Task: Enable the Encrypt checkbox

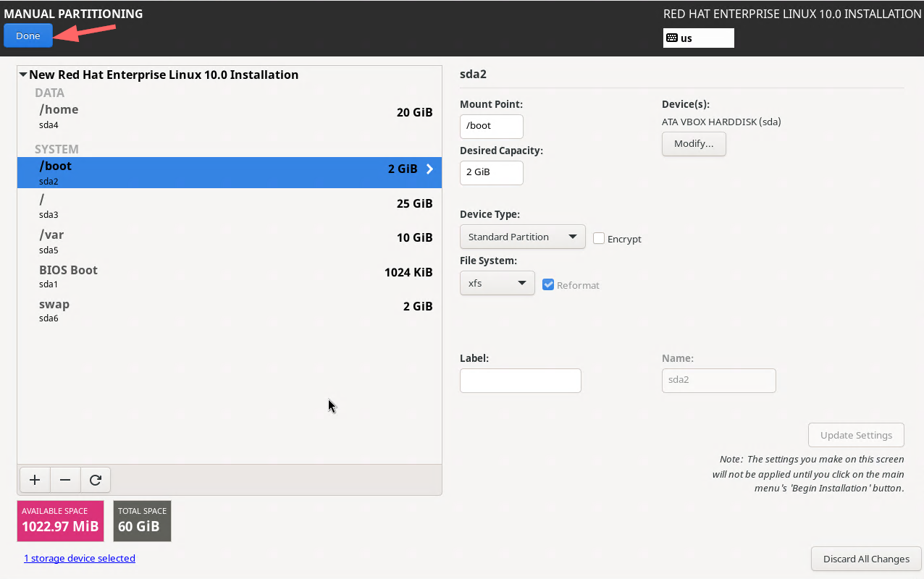Action: (x=599, y=238)
